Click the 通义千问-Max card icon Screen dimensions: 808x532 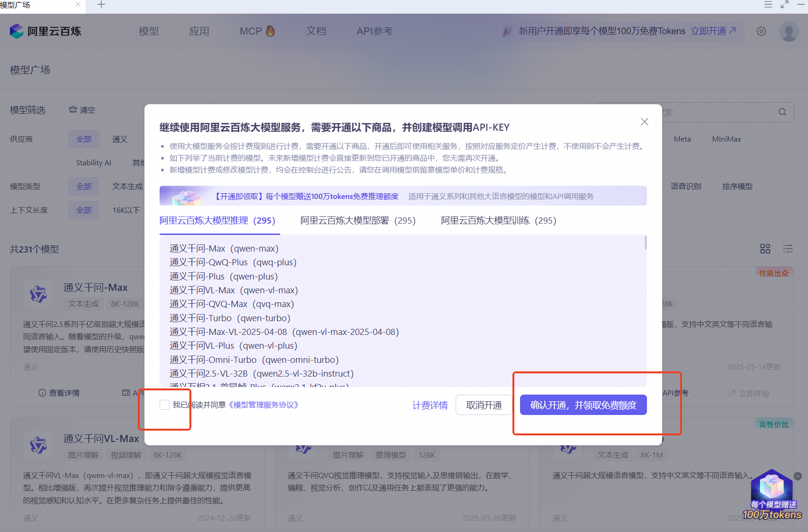coord(38,294)
